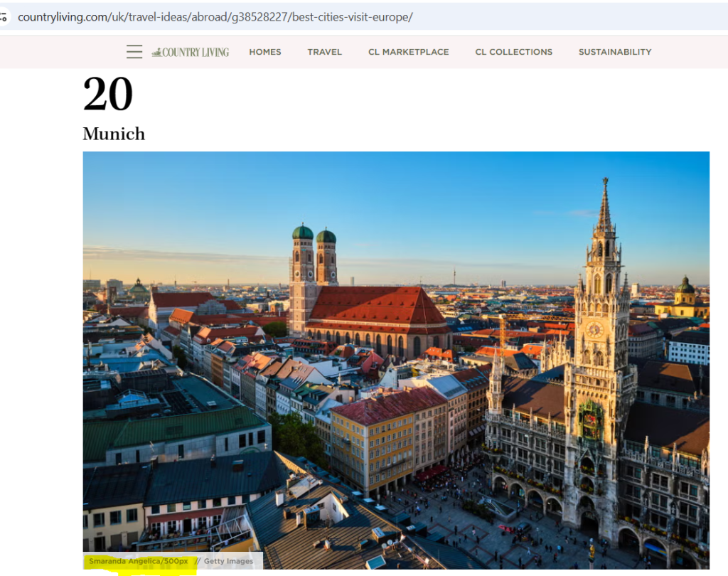The height and width of the screenshot is (576, 728).
Task: Click the Munich heading text
Action: click(114, 134)
